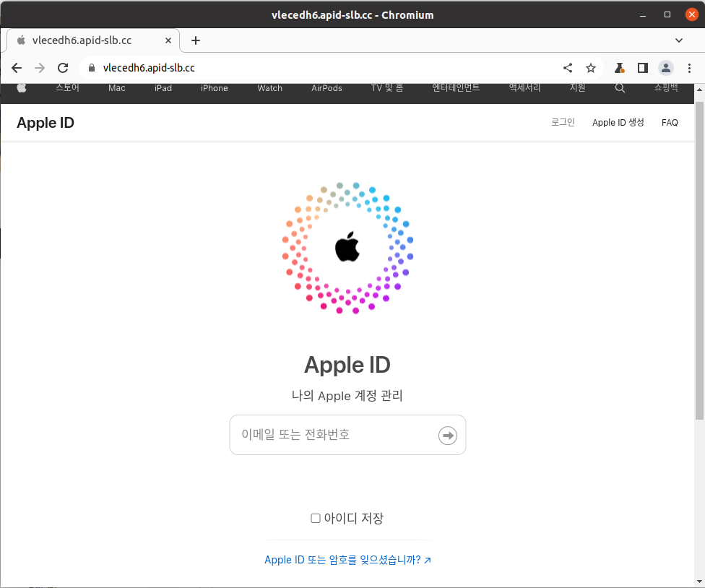Click the Apple logo in nav bar
705x588 pixels.
click(x=22, y=87)
